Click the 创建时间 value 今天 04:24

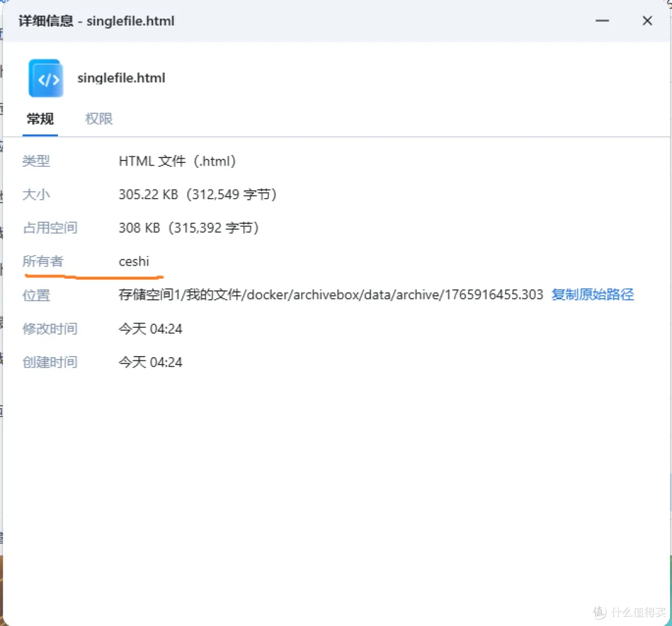pos(151,363)
